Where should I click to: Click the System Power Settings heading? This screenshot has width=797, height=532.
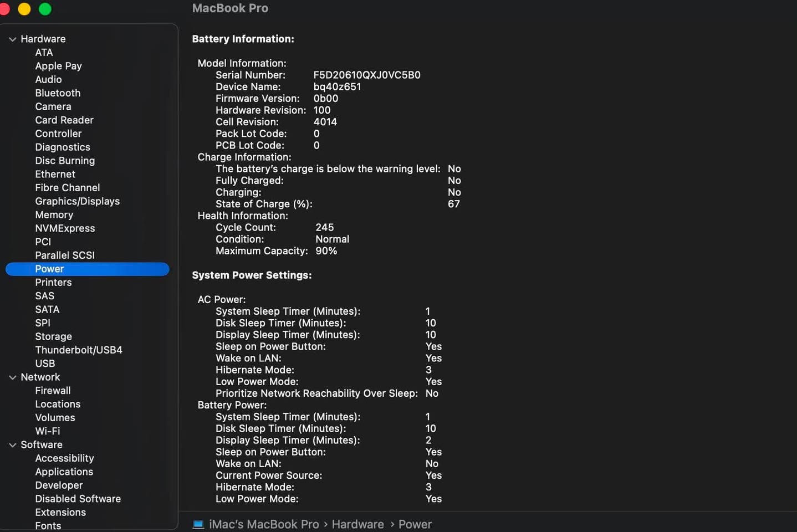click(252, 275)
